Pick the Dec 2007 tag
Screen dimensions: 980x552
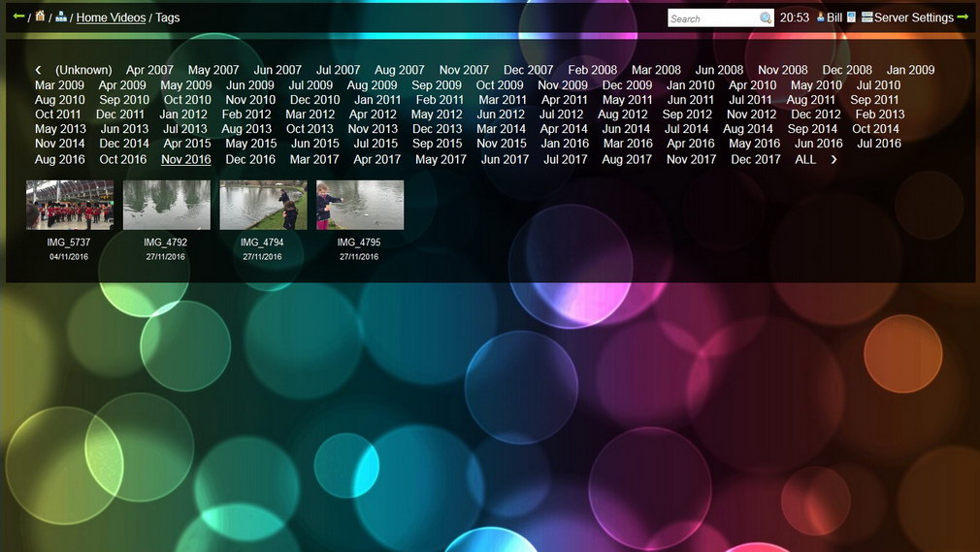(x=528, y=70)
